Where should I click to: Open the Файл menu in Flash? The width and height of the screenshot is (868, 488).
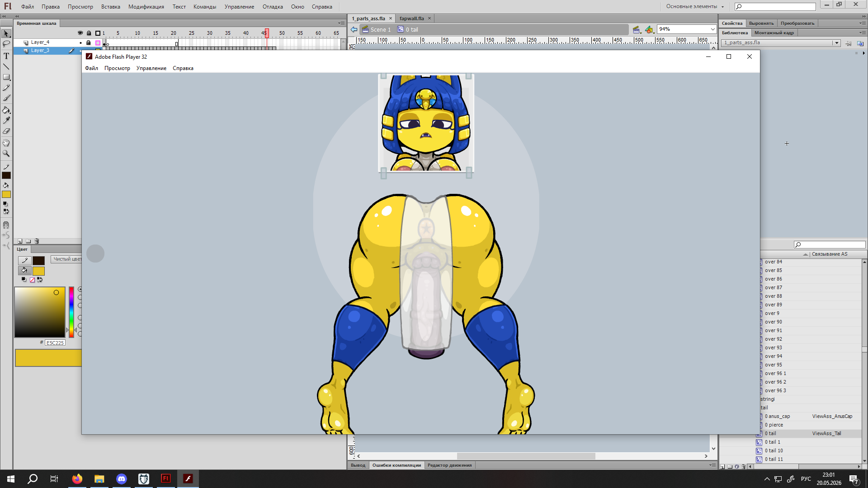click(x=28, y=7)
